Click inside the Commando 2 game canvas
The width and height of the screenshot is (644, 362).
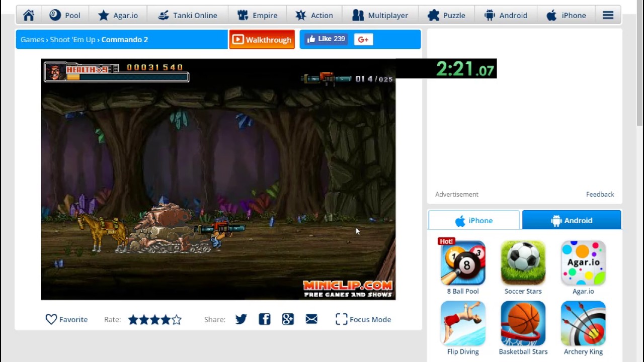pyautogui.click(x=218, y=179)
